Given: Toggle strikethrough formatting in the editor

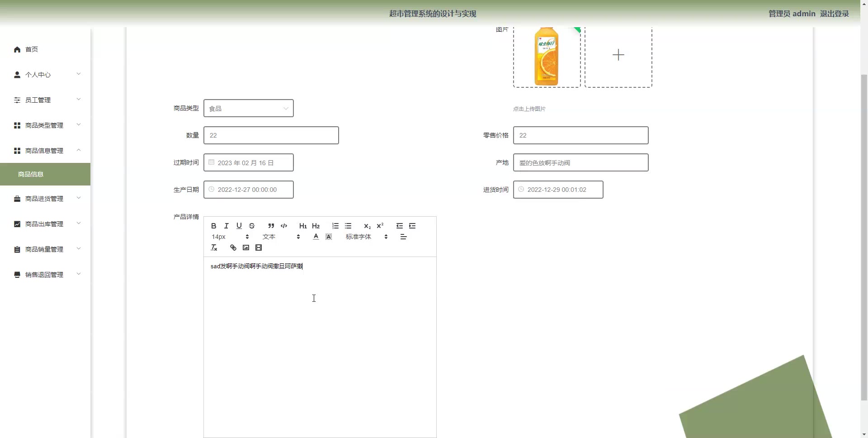Looking at the screenshot, I should point(252,226).
